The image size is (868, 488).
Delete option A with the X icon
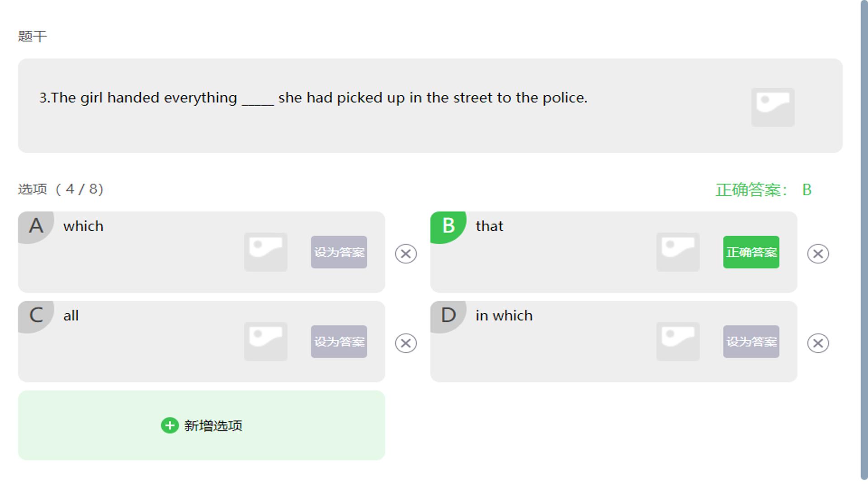click(406, 254)
